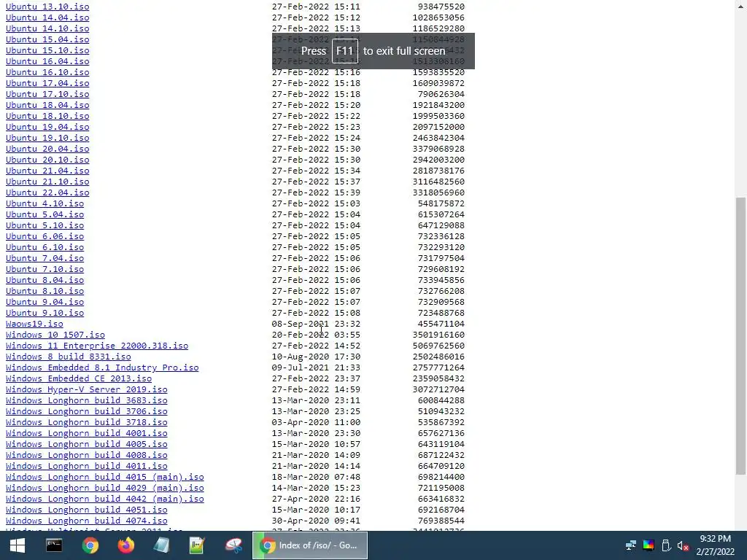This screenshot has width=747, height=560.
Task: Open the Ubuntu_6.10.iso link
Action: click(44, 248)
